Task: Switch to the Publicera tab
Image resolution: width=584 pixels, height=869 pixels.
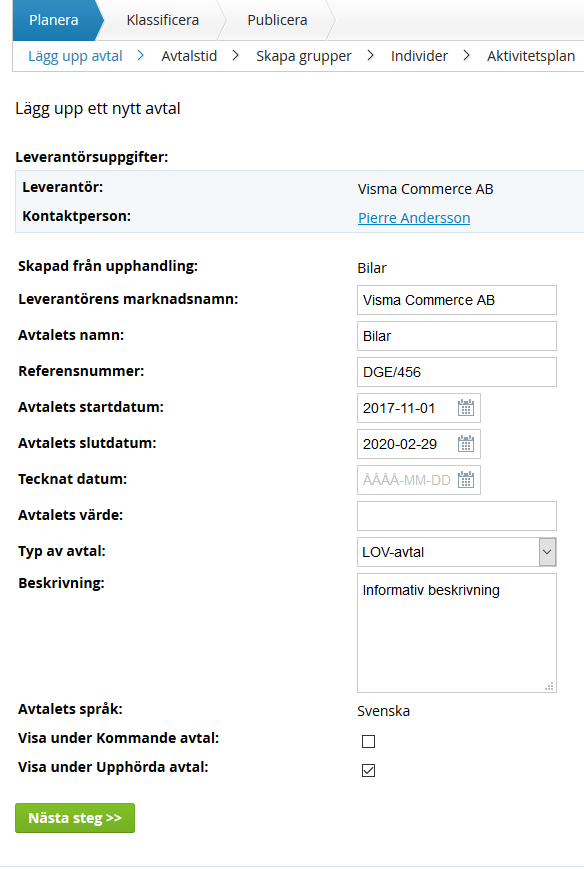Action: [x=277, y=20]
